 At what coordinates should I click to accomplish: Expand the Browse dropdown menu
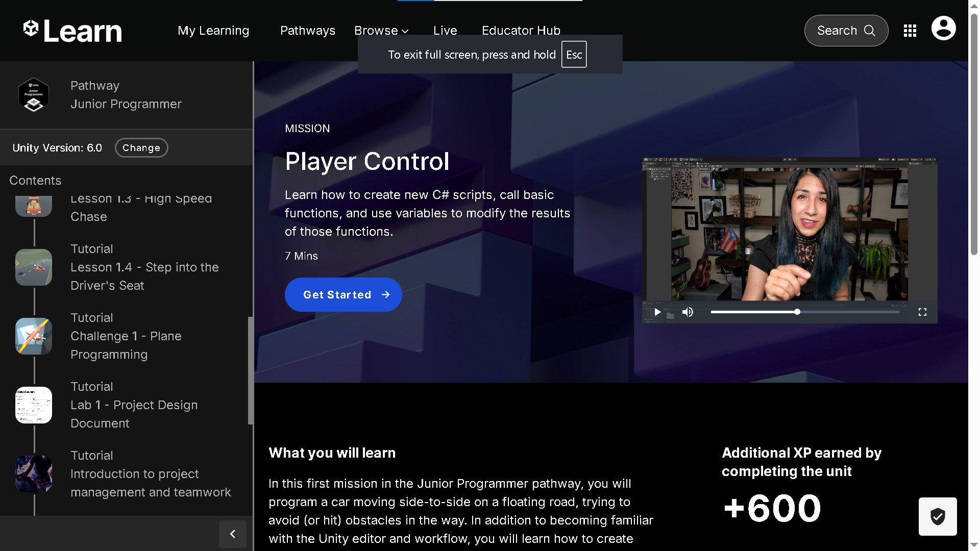click(381, 31)
